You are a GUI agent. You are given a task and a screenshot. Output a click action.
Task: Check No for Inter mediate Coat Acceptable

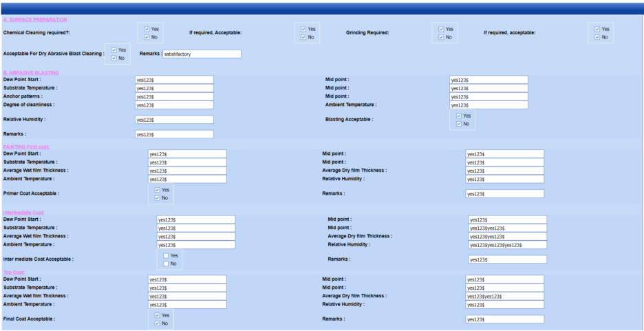coord(166,264)
